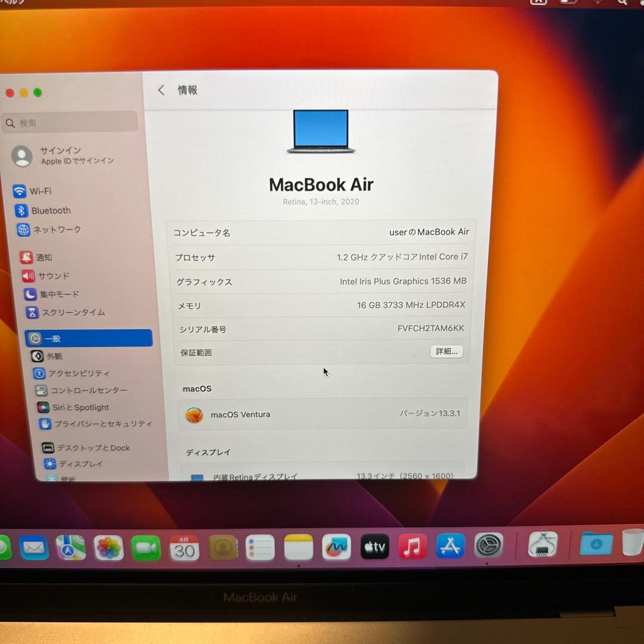Launch Music from the Dock
The height and width of the screenshot is (644, 644).
[x=413, y=546]
